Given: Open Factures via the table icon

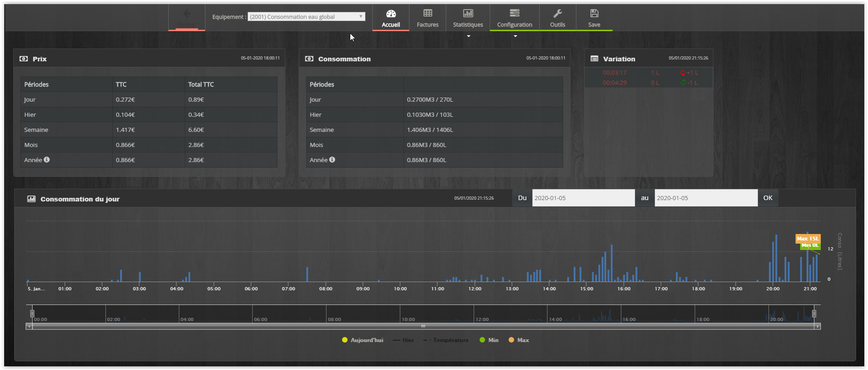Looking at the screenshot, I should tap(427, 13).
